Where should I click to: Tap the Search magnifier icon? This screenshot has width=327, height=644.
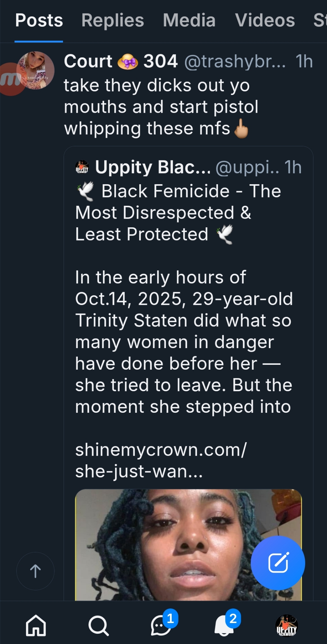[98, 626]
